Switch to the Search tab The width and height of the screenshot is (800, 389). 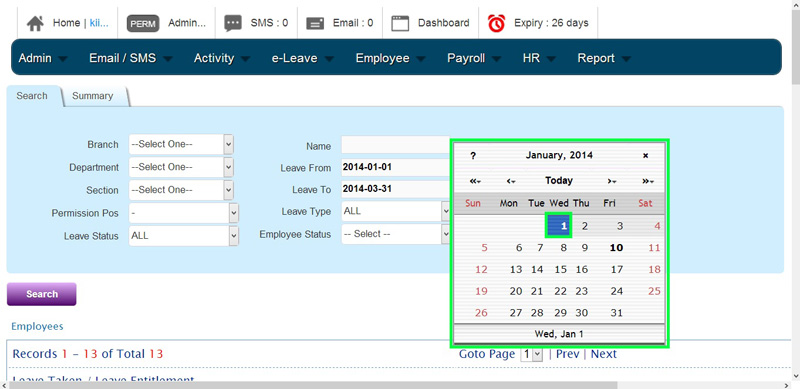32,96
